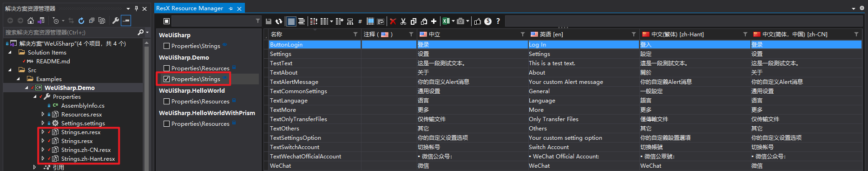Expand the Strings.en.resx tree node
The width and height of the screenshot is (868, 171).
point(43,132)
